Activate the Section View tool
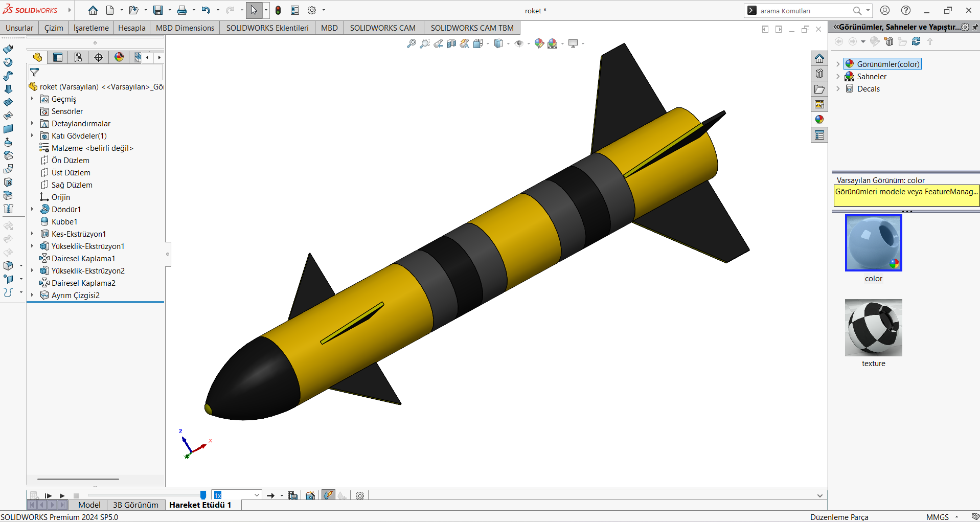The width and height of the screenshot is (980, 522). pos(451,44)
